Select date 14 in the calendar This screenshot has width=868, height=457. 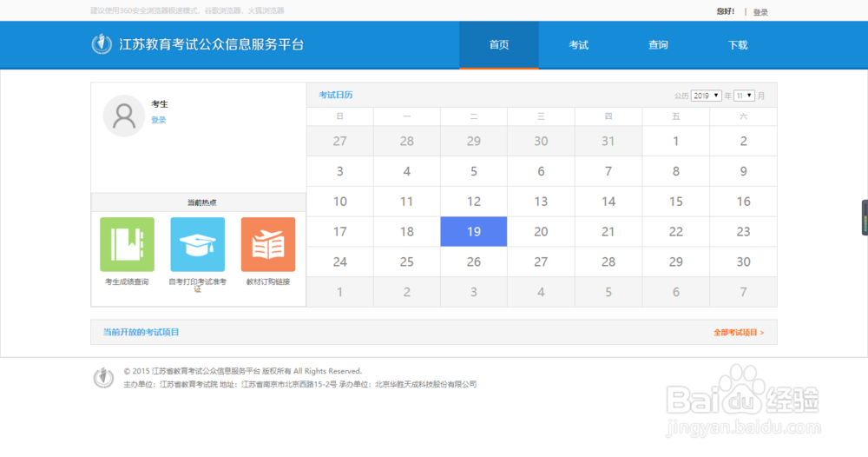(x=608, y=202)
